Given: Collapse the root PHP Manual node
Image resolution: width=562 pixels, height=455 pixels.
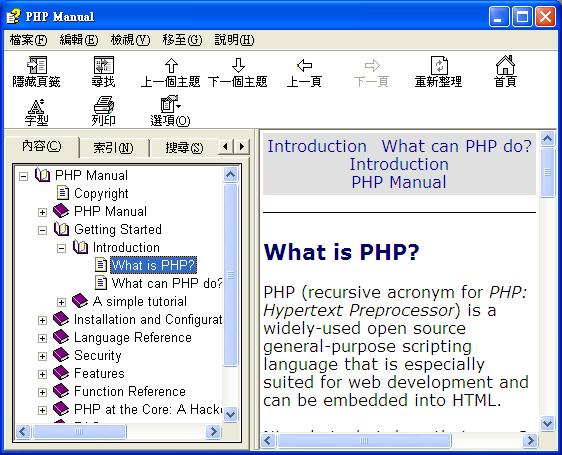Looking at the screenshot, I should coord(23,176).
